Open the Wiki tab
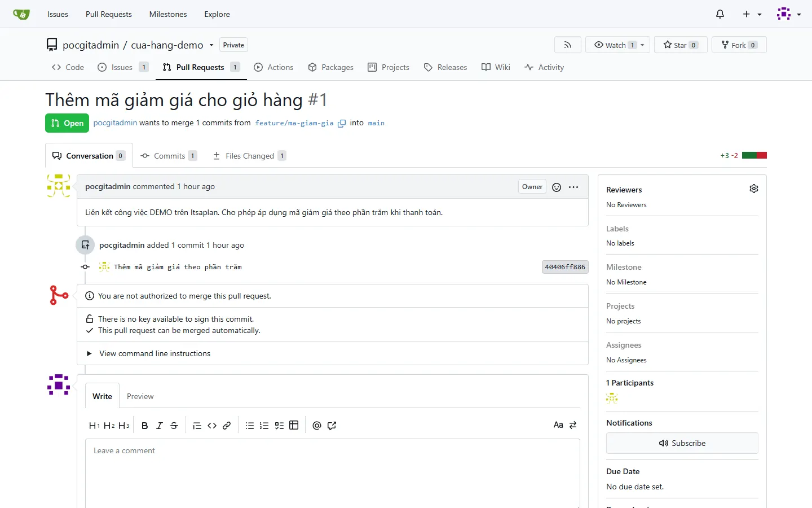The height and width of the screenshot is (508, 812). 496,67
